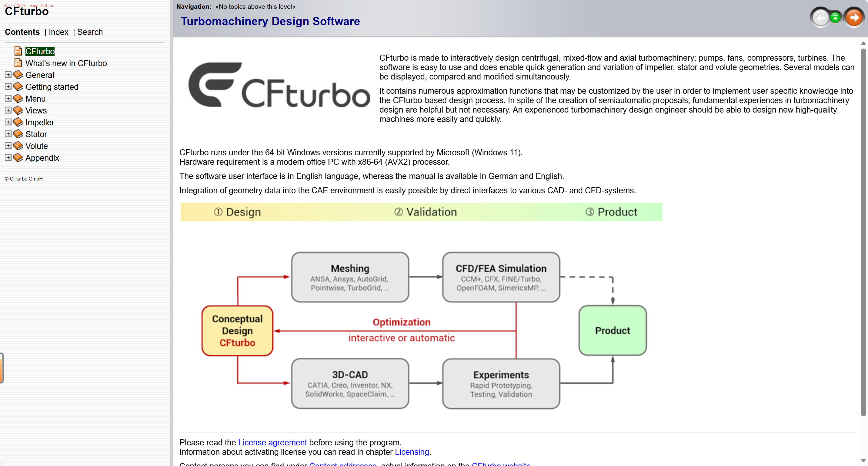Click the Conceptual Design CFturbo box
Viewport: 868px width, 466px height.
[x=237, y=330]
